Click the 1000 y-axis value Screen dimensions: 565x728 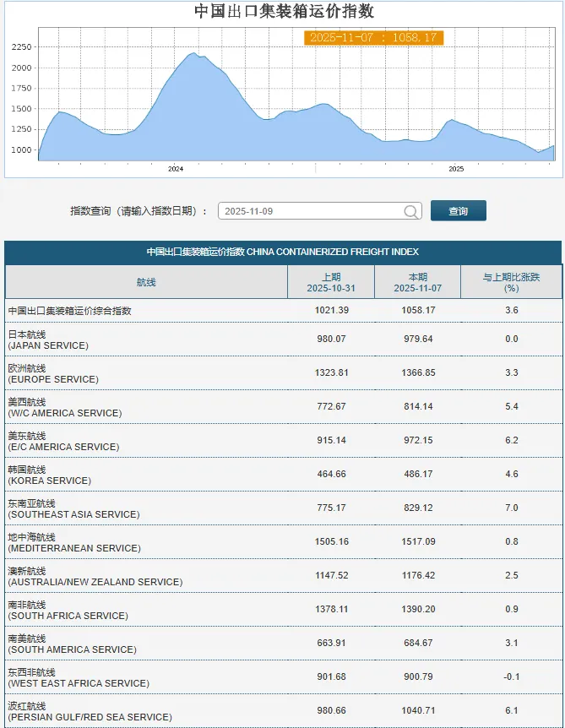(21, 150)
